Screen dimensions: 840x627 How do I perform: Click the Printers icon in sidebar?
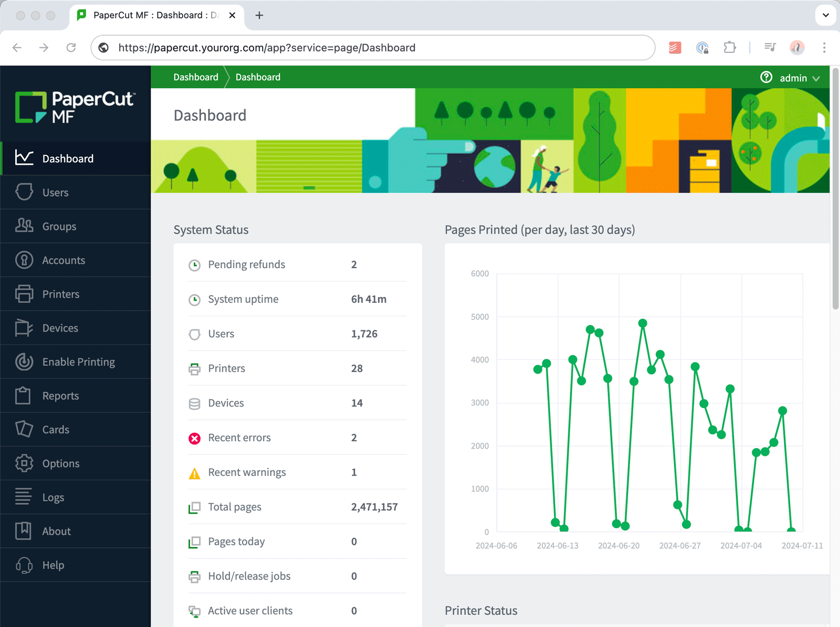24,294
